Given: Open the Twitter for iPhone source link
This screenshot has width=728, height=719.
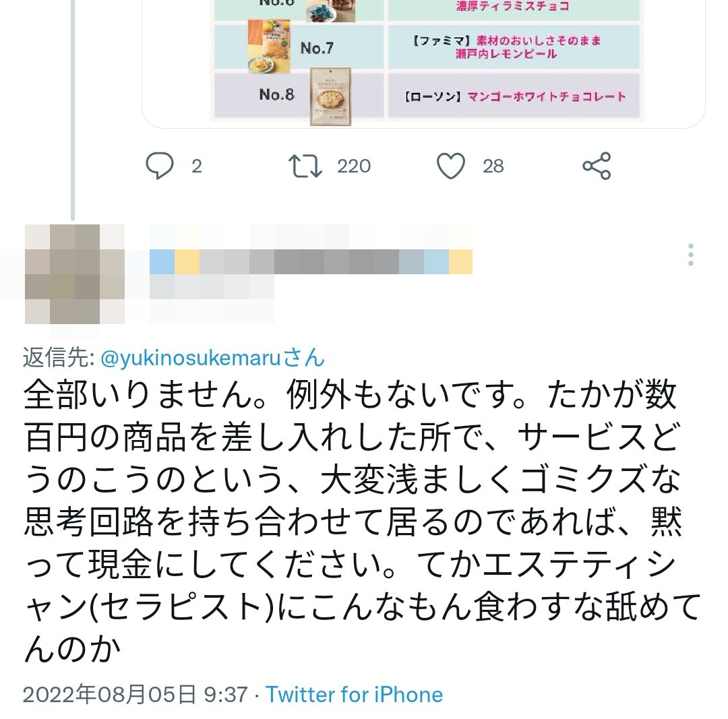Looking at the screenshot, I should tap(355, 695).
